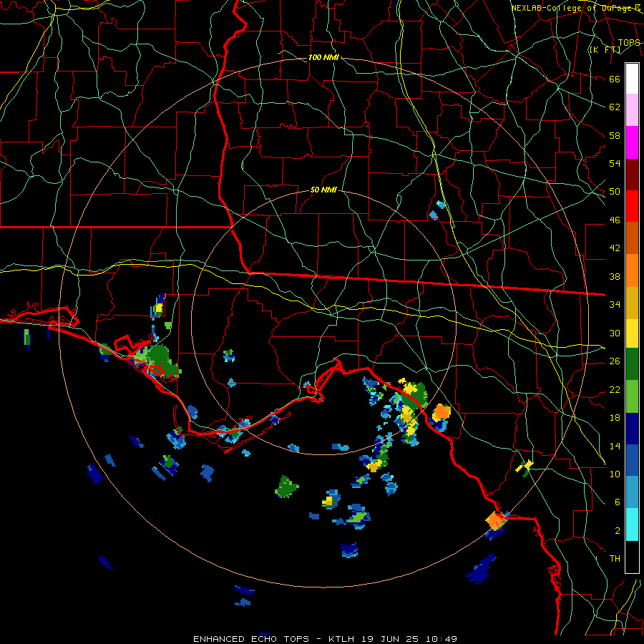644x644 pixels.
Task: Click the '22' legend value
Action: pos(615,390)
